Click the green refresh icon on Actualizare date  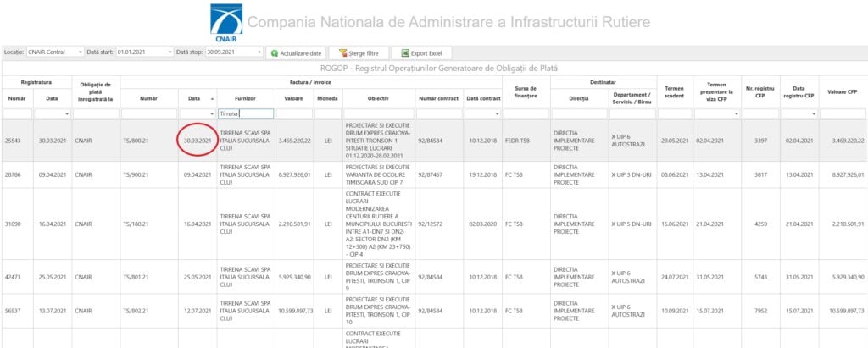(275, 52)
